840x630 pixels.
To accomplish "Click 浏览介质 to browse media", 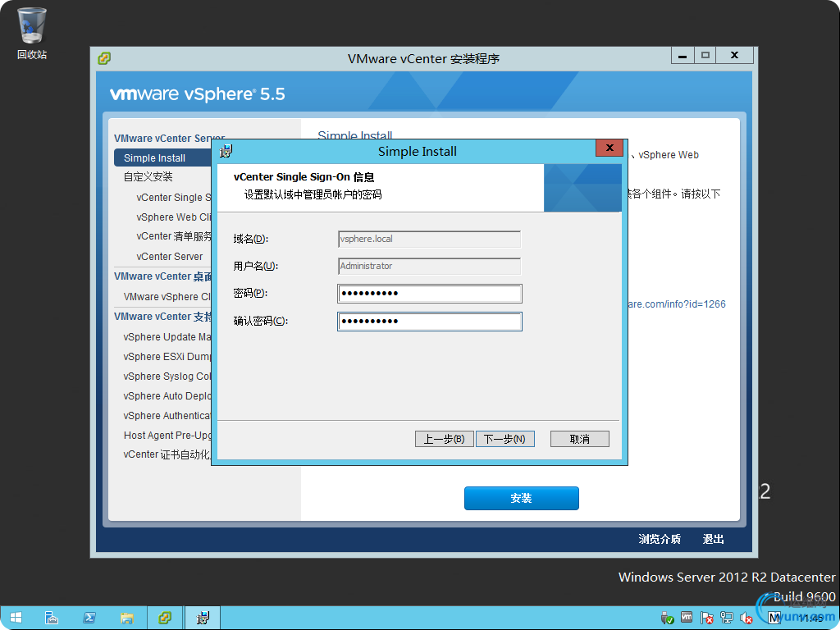I will (x=660, y=539).
